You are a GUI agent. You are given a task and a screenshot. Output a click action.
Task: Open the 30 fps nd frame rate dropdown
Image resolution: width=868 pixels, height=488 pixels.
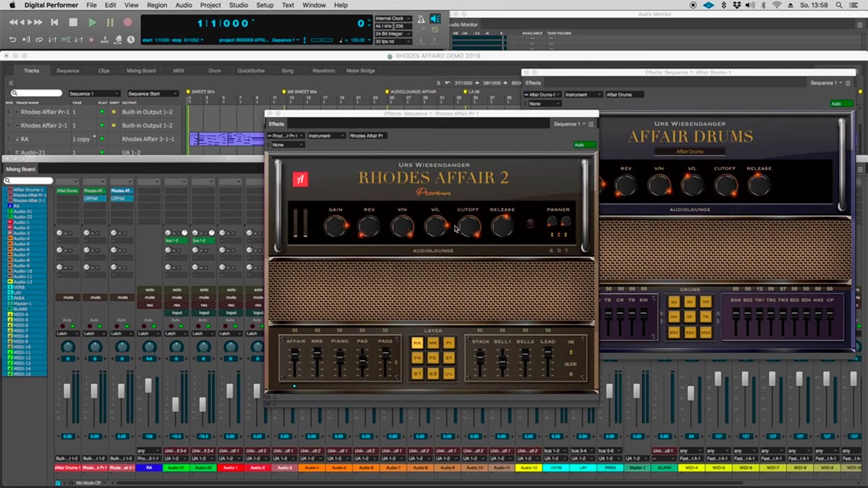393,40
